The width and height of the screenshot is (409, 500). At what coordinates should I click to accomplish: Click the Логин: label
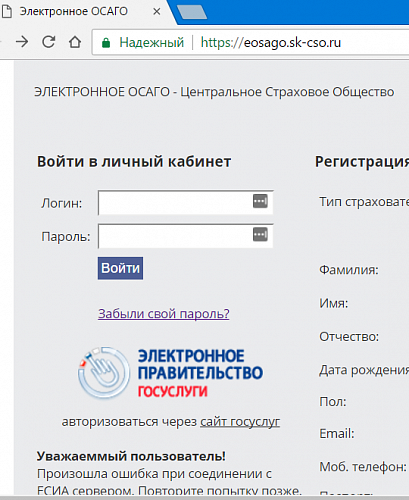click(62, 203)
